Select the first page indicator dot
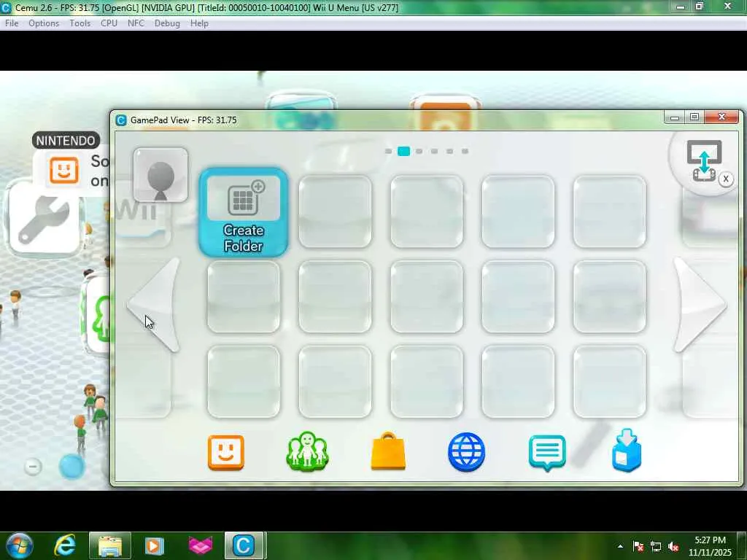Viewport: 747px width, 560px height. coord(388,152)
